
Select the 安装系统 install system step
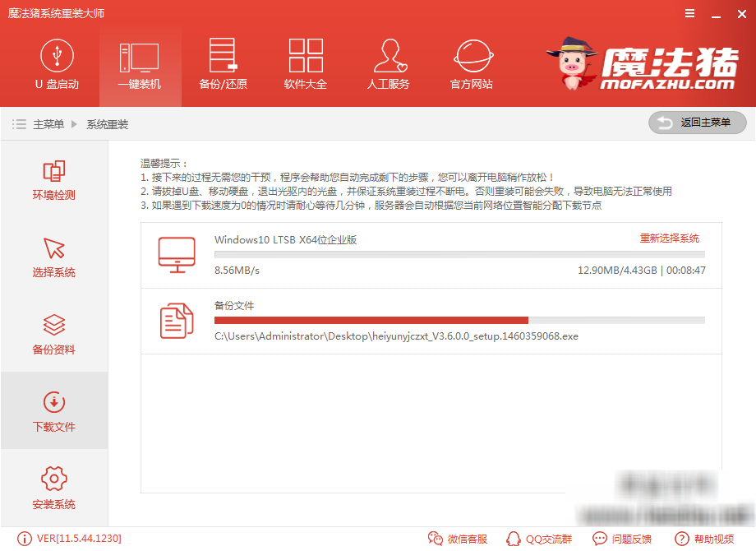click(x=53, y=488)
